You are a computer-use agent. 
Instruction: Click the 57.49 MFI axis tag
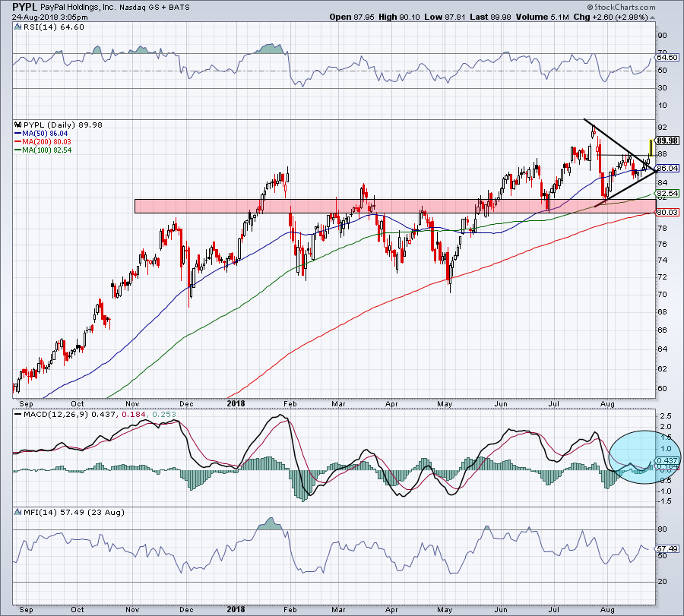tap(667, 548)
